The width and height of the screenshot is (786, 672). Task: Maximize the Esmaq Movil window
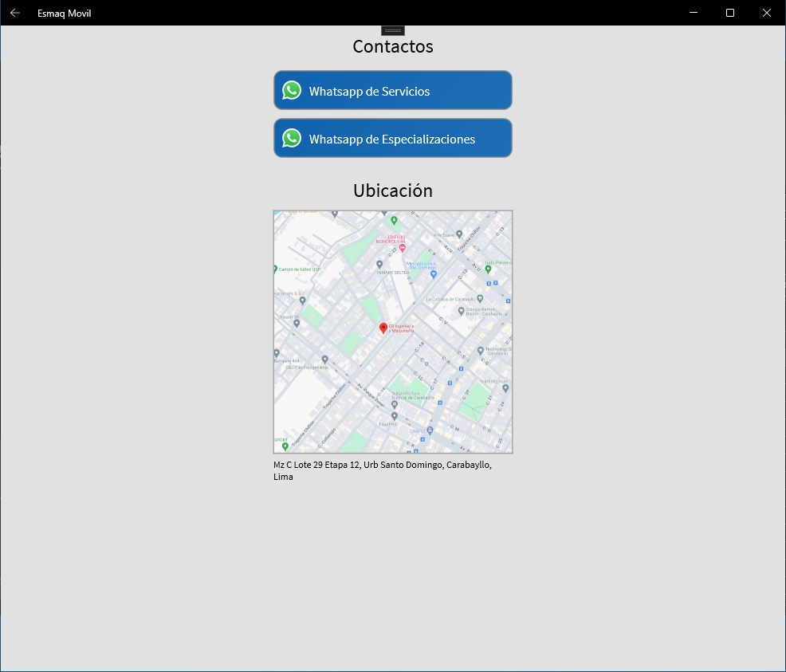click(x=730, y=13)
